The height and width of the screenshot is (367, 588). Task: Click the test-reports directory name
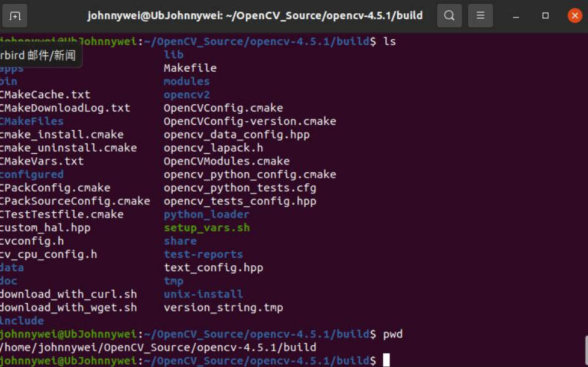(203, 254)
